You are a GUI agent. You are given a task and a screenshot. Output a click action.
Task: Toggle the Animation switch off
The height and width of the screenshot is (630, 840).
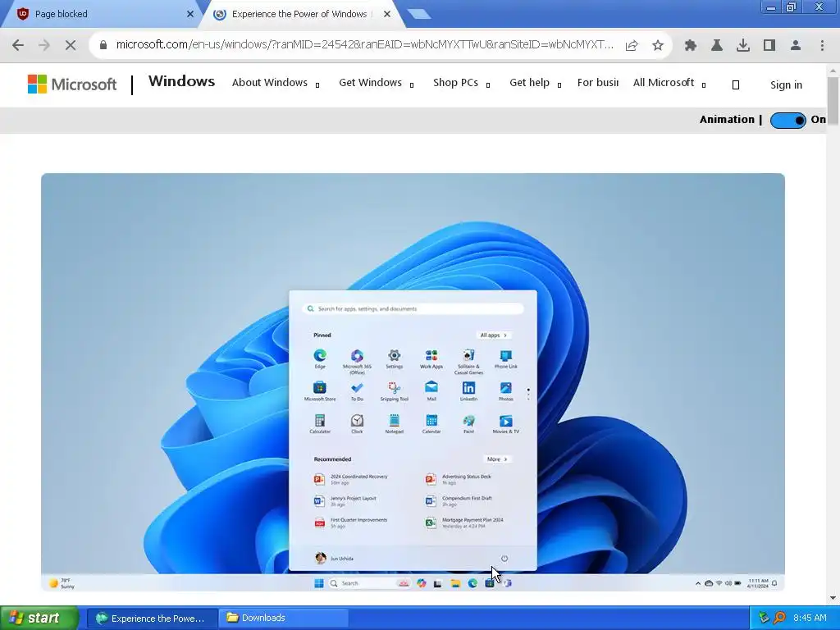(787, 120)
